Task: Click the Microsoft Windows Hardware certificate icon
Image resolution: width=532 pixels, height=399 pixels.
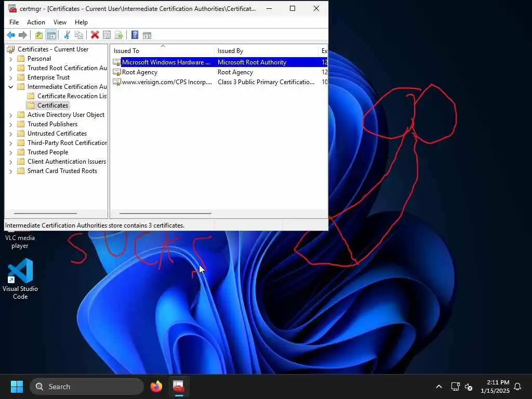Action: 117,62
